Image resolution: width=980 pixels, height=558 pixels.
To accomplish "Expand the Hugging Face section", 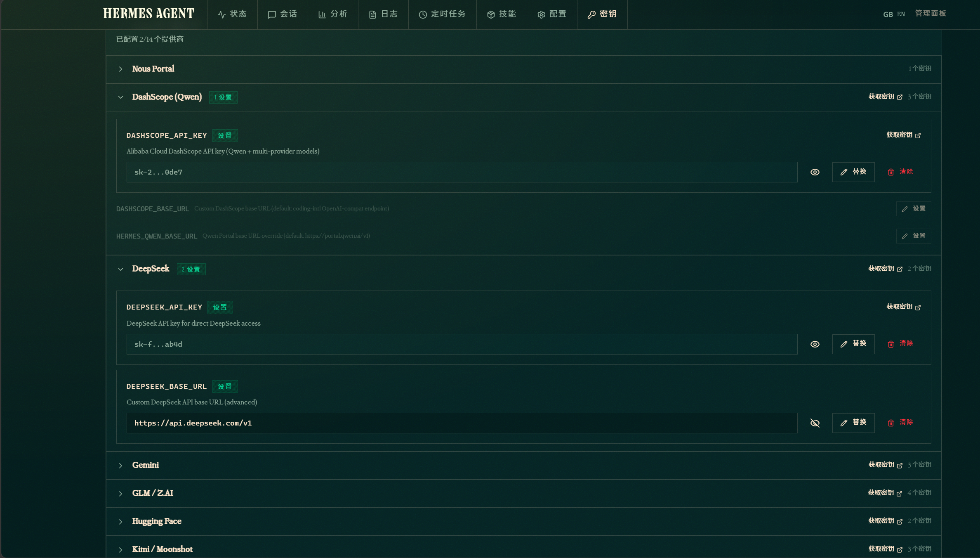I will [x=524, y=521].
